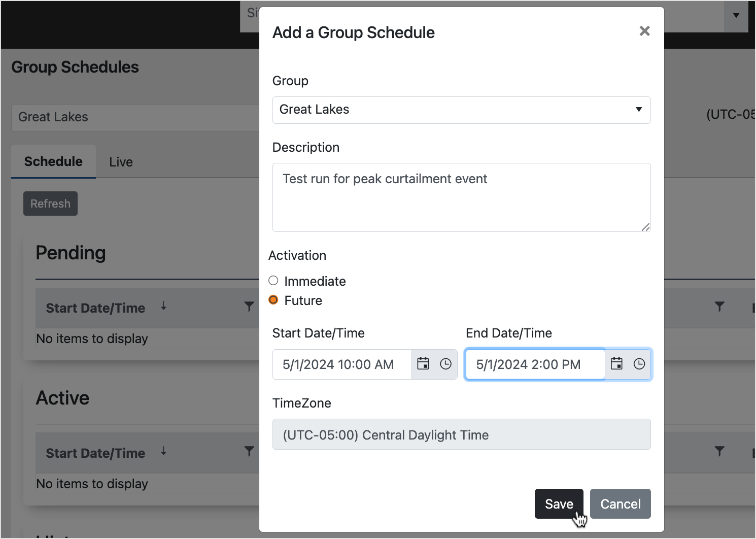Open the End Date calendar picker
Viewport: 756px width, 539px height.
[x=616, y=364]
